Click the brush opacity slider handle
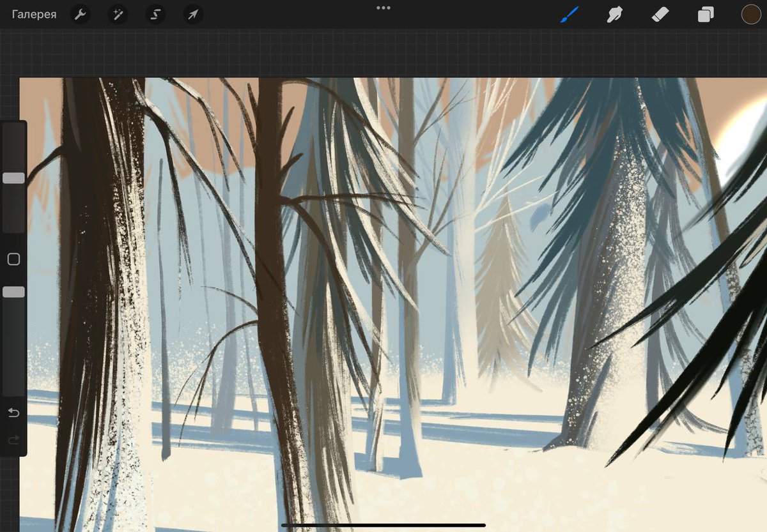The width and height of the screenshot is (767, 532). click(13, 292)
